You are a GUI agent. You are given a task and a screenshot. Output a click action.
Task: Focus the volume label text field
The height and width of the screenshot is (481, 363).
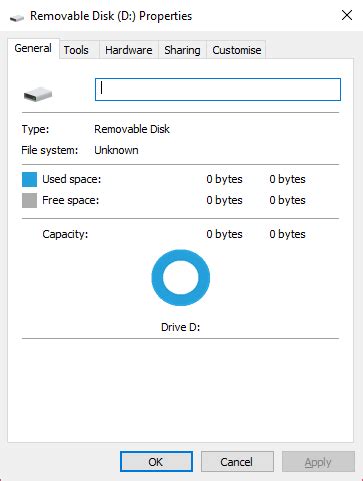coord(218,89)
